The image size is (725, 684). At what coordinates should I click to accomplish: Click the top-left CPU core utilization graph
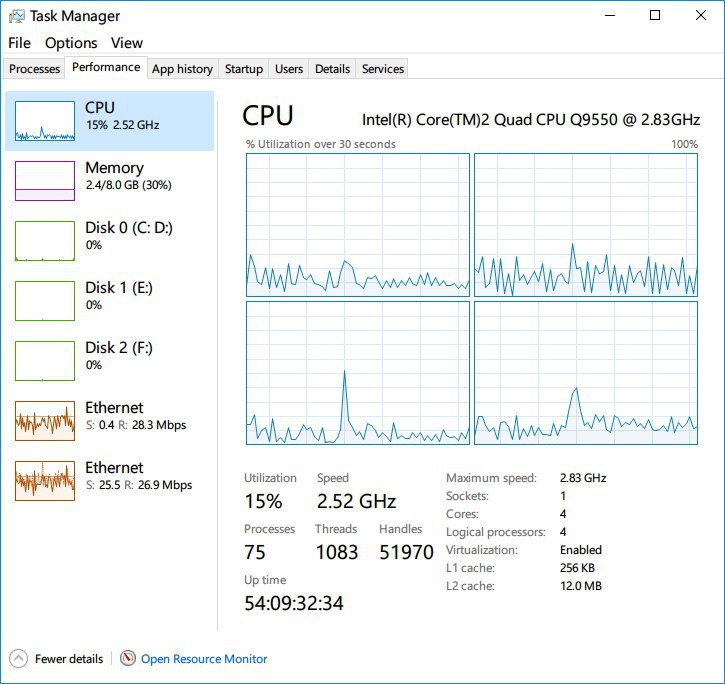coord(357,225)
